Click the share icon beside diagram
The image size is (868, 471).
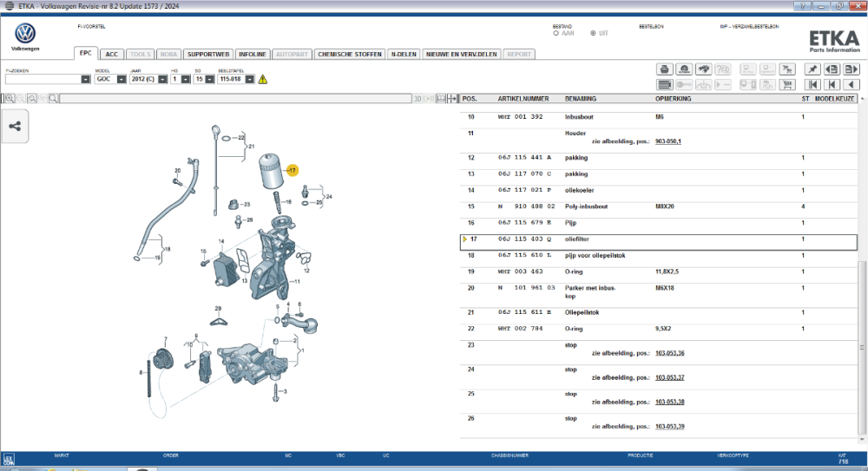tap(15, 126)
